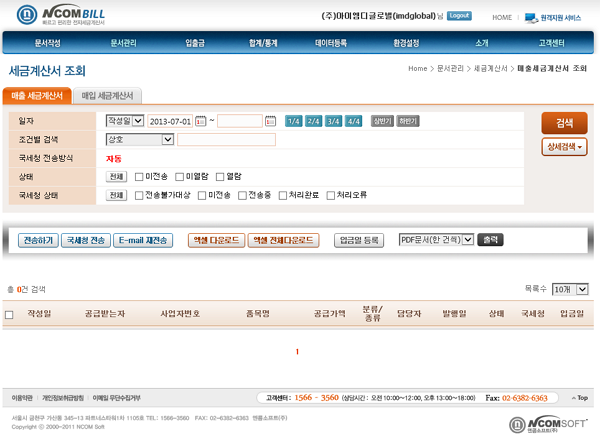The width and height of the screenshot is (600, 439).
Task: Open the start date calendar picker
Action: [x=200, y=121]
